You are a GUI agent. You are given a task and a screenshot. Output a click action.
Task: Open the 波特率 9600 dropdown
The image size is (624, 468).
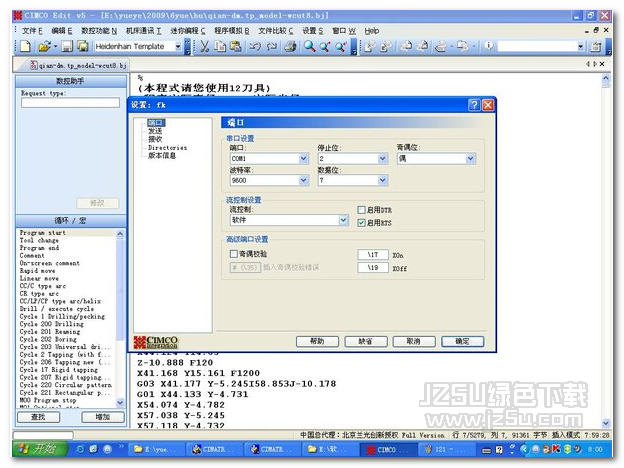pos(304,180)
